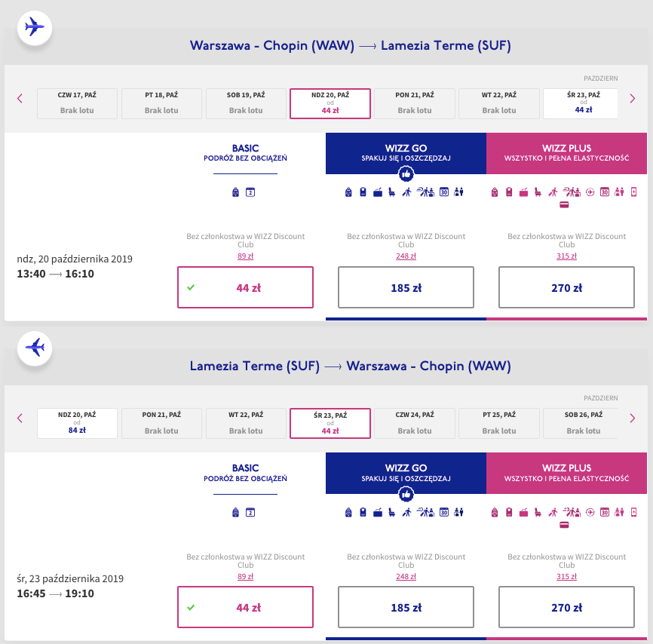Open outbound BASIC 89 zł non-member price link
The width and height of the screenshot is (653, 644).
coord(245,256)
